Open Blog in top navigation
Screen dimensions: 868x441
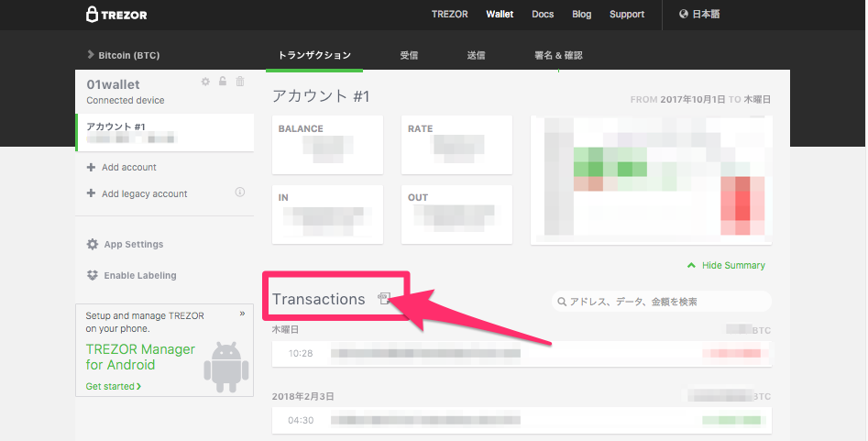(582, 15)
